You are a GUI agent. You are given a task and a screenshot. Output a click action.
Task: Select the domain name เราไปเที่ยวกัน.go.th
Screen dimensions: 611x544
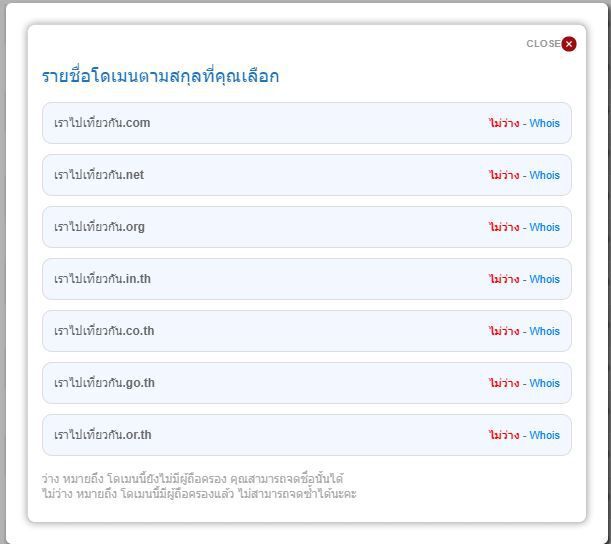click(x=104, y=383)
